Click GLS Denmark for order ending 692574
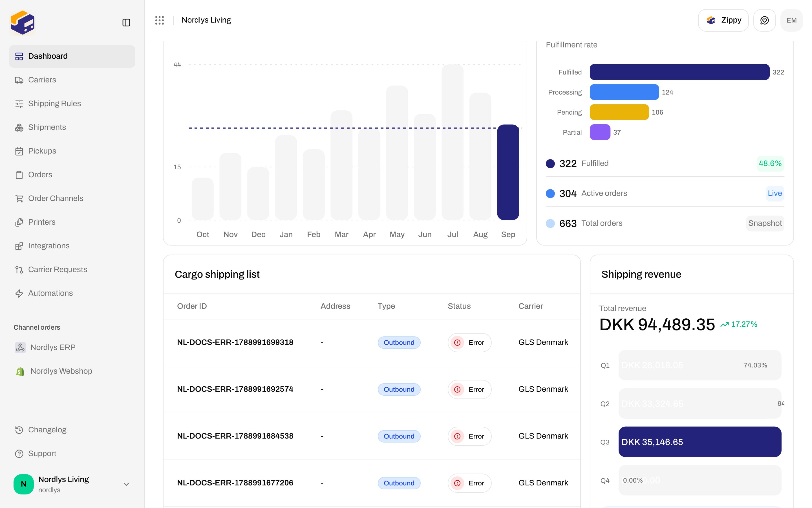The height and width of the screenshot is (508, 812). point(543,389)
